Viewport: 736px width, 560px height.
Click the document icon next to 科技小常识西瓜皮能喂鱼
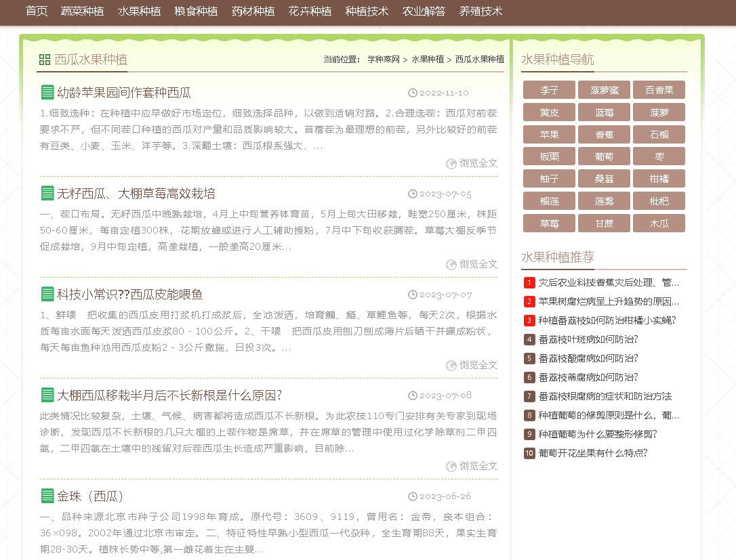47,295
